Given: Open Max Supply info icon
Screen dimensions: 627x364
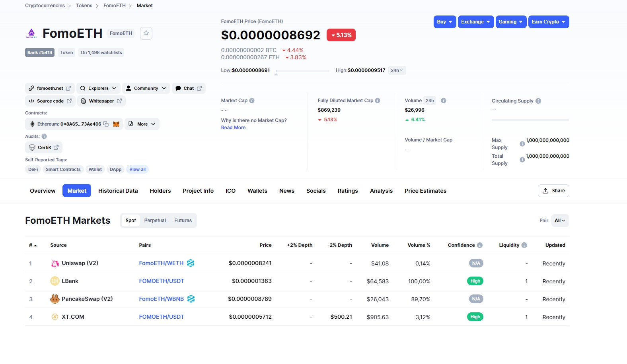Looking at the screenshot, I should pyautogui.click(x=522, y=144).
